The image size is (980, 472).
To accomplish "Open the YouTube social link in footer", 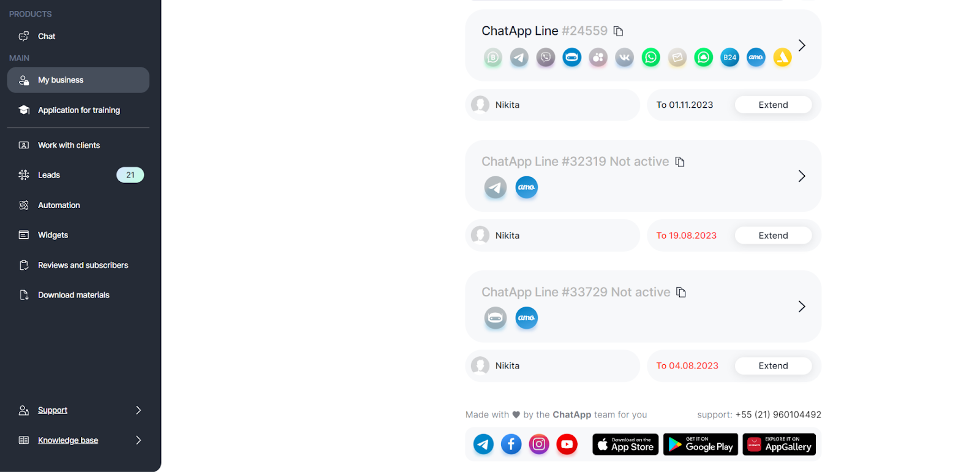I will point(567,444).
